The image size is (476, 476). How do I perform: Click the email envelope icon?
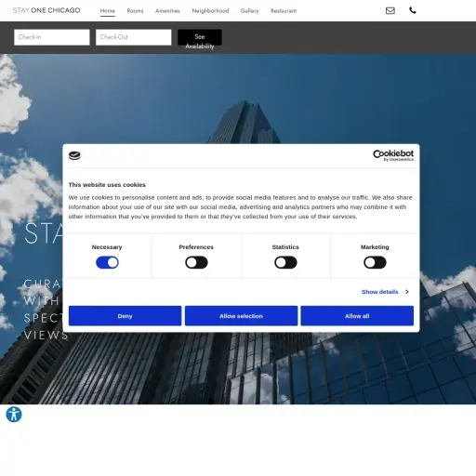pos(390,10)
